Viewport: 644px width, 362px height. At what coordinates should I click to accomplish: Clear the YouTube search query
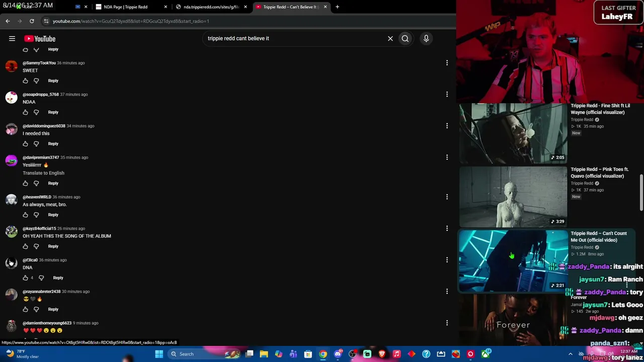click(390, 38)
